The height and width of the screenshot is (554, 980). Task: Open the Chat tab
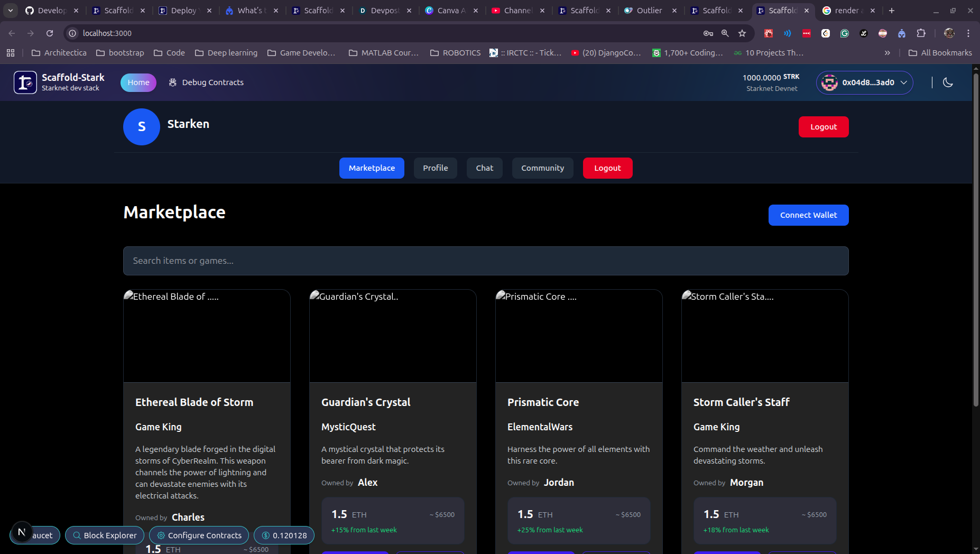(x=485, y=168)
